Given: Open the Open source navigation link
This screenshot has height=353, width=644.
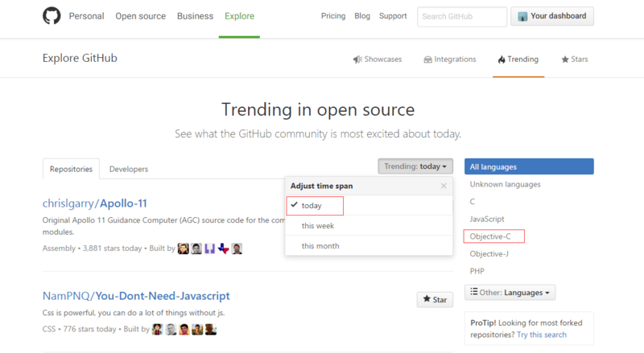Looking at the screenshot, I should click(140, 16).
